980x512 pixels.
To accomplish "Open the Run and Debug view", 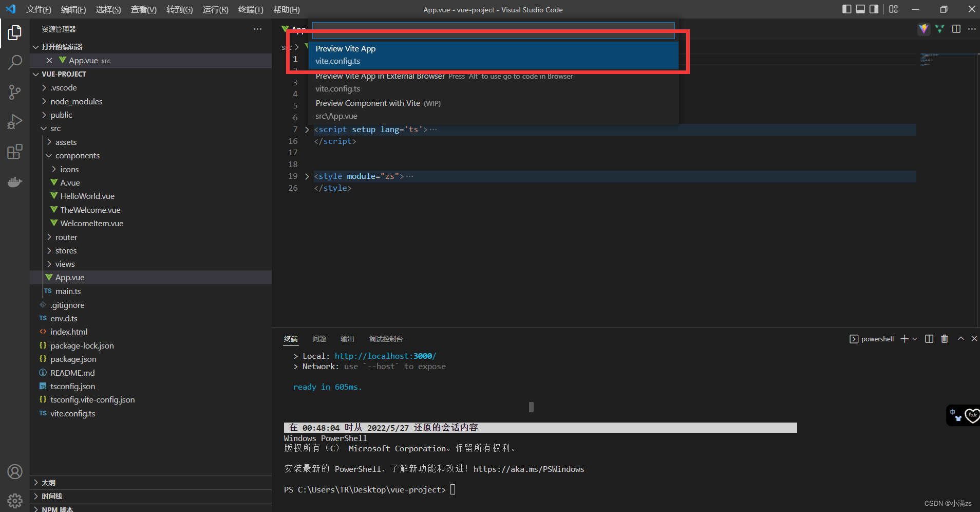I will click(15, 122).
